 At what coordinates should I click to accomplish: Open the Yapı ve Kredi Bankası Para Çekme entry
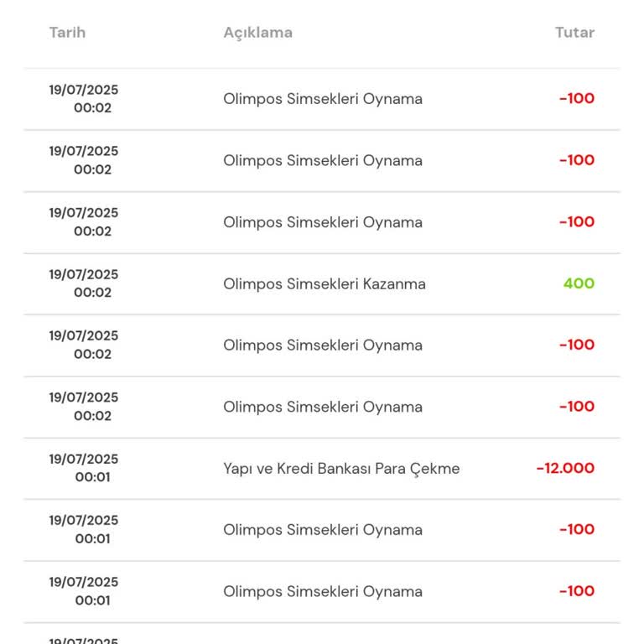[x=340, y=469]
